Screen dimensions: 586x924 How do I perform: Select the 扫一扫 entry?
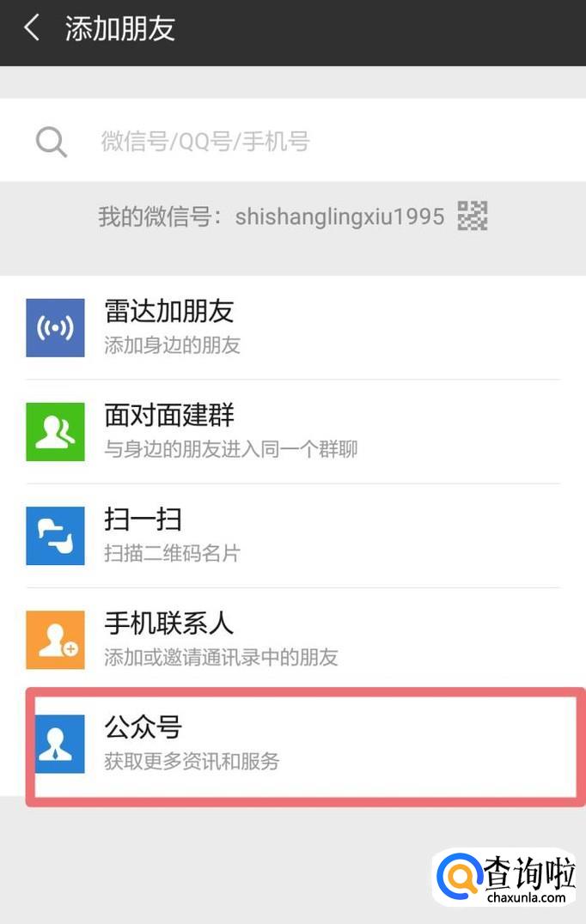tap(293, 536)
